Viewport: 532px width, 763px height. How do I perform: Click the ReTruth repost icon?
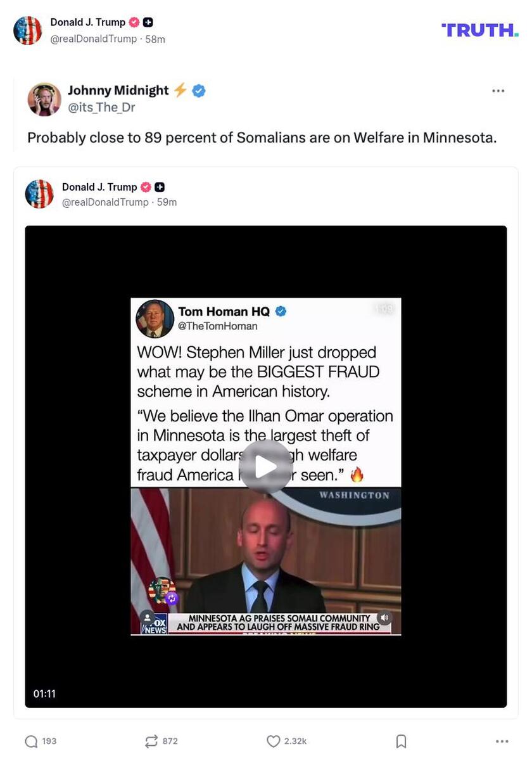151,741
